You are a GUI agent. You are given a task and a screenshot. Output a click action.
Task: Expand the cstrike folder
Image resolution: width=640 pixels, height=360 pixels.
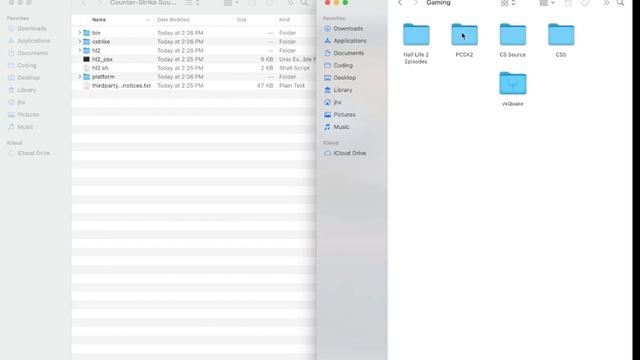click(x=80, y=41)
